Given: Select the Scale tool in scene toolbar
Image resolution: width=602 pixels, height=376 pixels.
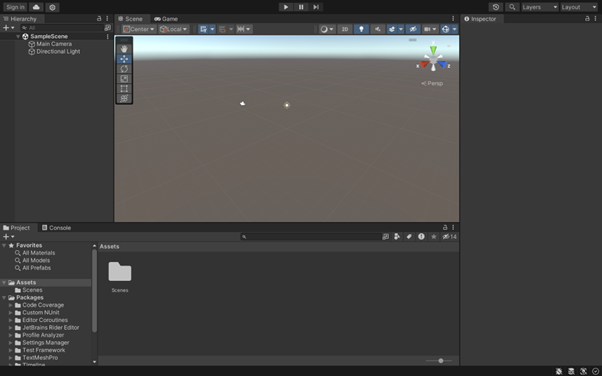Looking at the screenshot, I should click(x=124, y=79).
